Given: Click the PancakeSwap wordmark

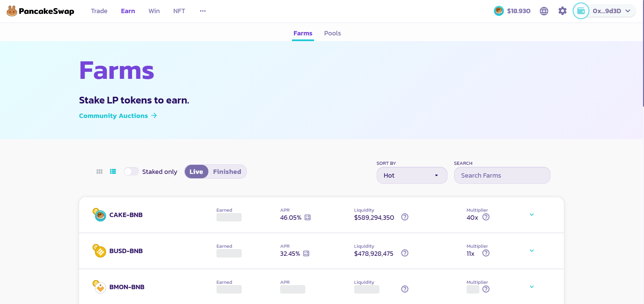Looking at the screenshot, I should click(46, 11).
